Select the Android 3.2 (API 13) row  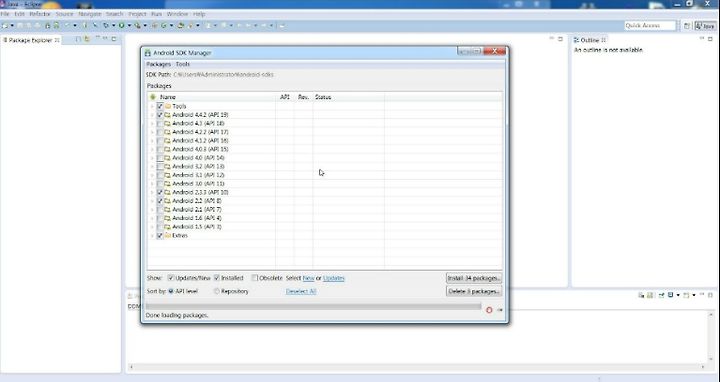pos(325,167)
